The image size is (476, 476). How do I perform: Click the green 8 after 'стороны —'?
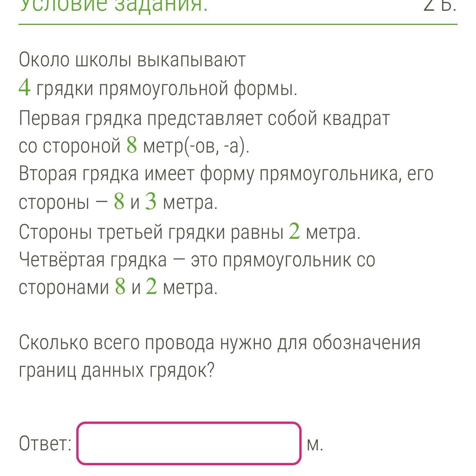[119, 202]
